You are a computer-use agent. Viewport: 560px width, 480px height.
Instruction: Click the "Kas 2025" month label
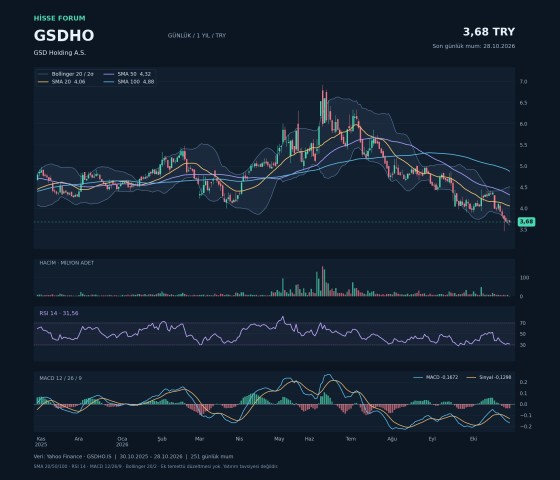tap(41, 442)
